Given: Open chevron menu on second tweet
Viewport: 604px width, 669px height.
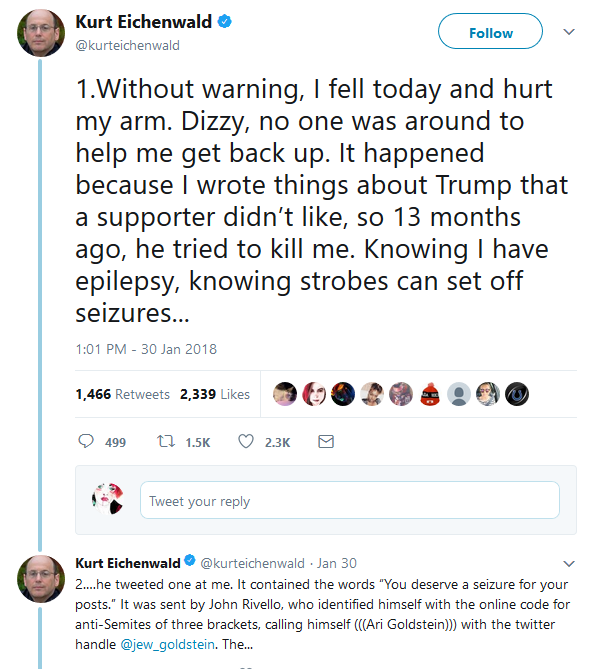Looking at the screenshot, I should click(569, 564).
